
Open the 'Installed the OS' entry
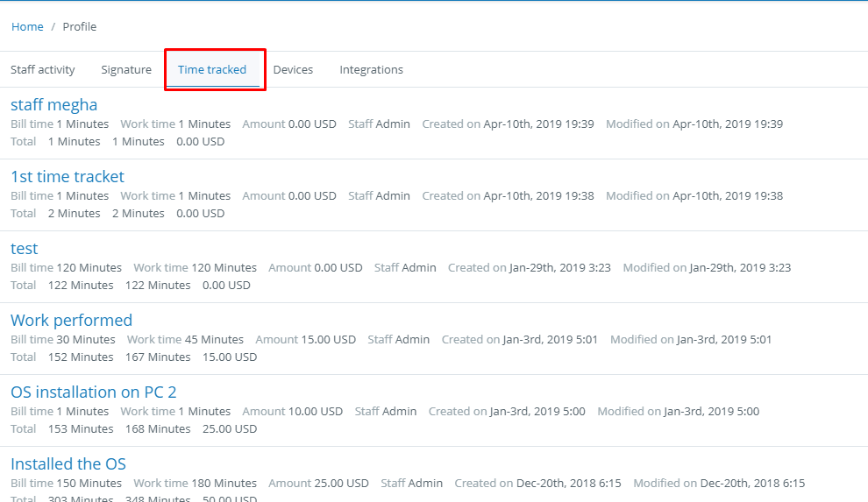(x=68, y=463)
